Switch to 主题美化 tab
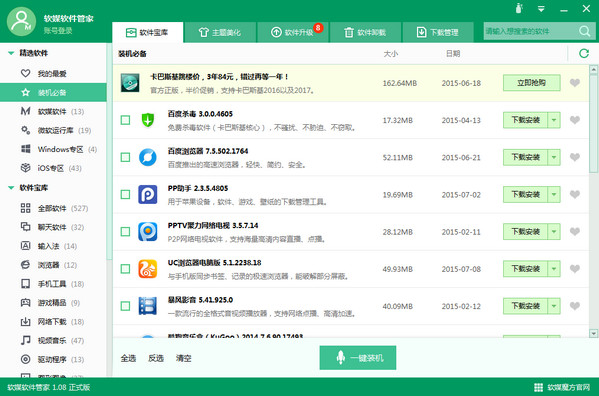Image resolution: width=599 pixels, height=396 pixels. (220, 32)
